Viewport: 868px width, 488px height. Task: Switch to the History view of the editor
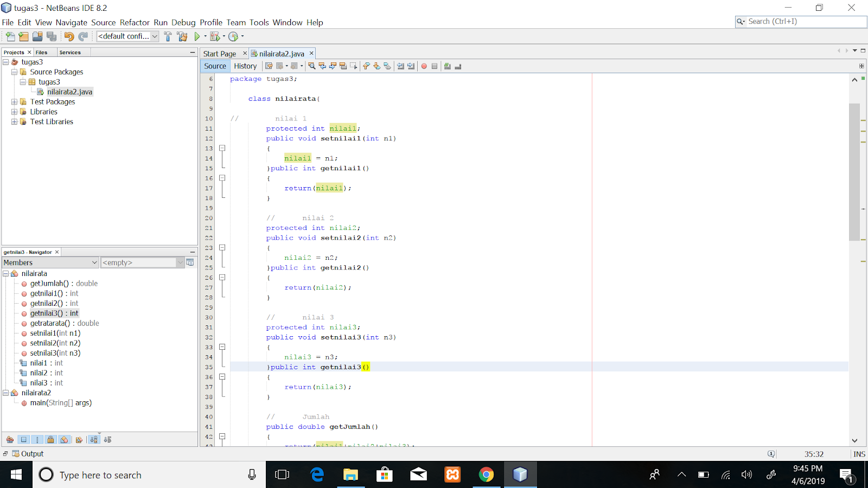(x=246, y=66)
